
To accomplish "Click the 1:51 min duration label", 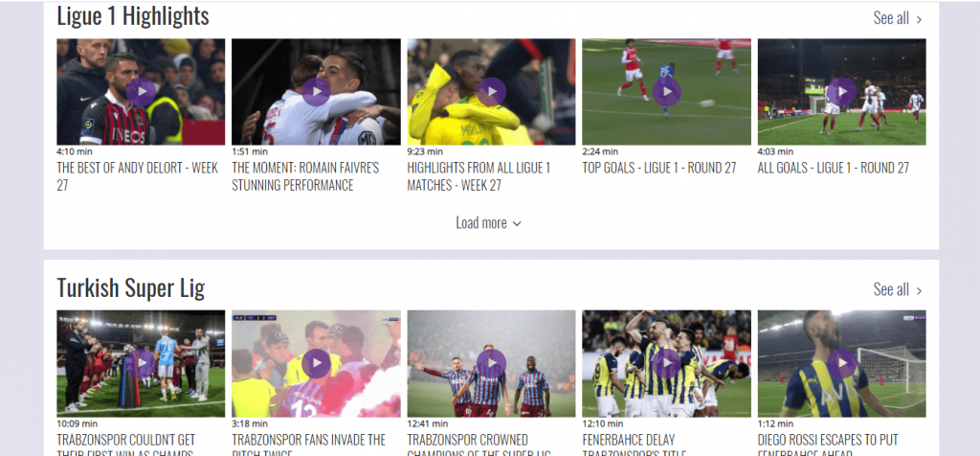I will [250, 151].
